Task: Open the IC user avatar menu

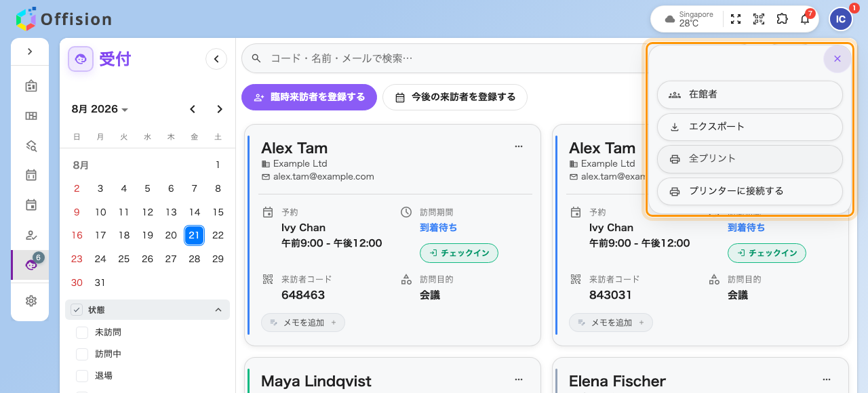Action: click(x=841, y=19)
